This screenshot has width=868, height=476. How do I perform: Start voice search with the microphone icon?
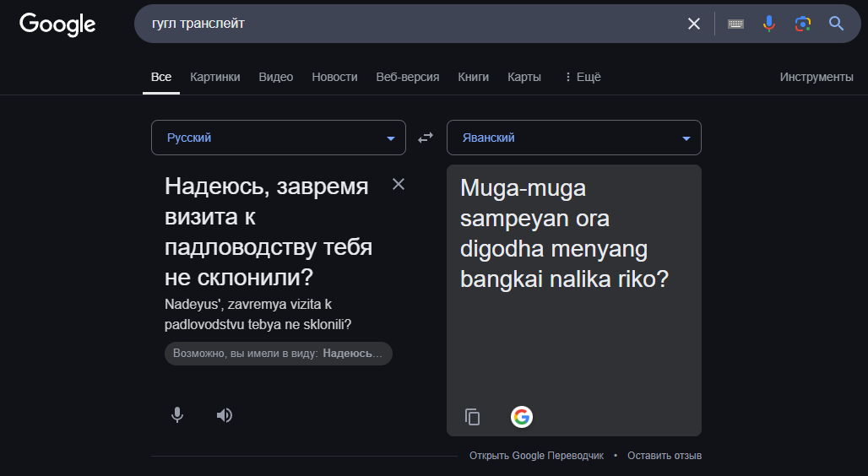click(769, 24)
